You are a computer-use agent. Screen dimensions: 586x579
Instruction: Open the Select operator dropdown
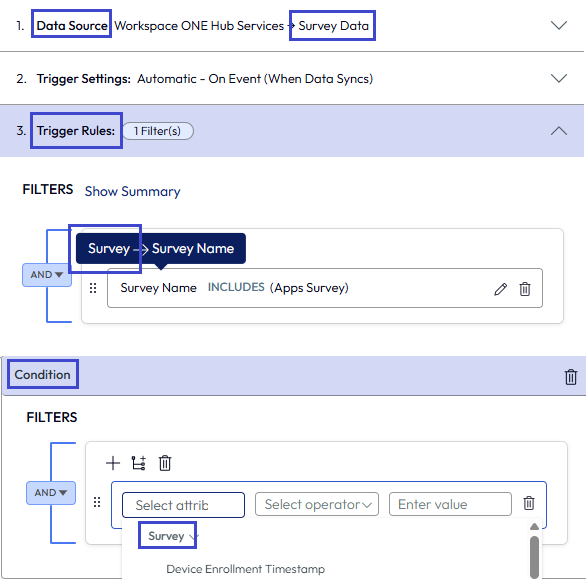click(x=317, y=504)
